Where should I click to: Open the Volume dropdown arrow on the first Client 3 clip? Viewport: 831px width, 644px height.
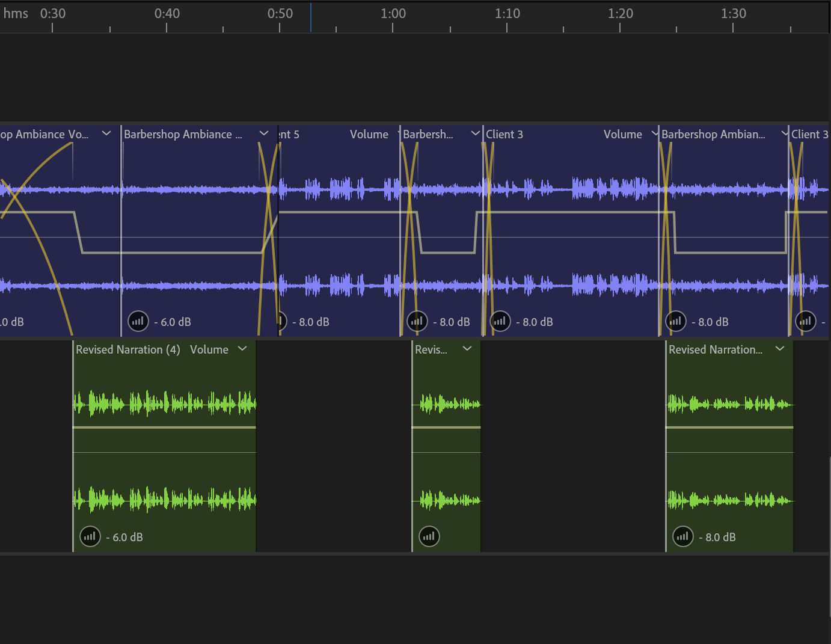coord(655,133)
